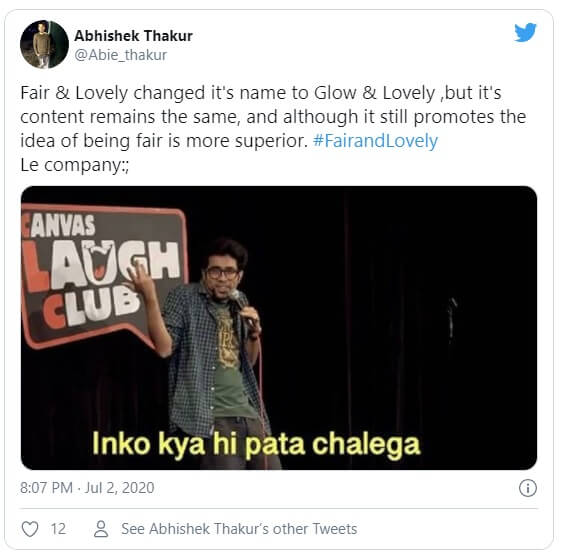The image size is (565, 557).
Task: Like the tweet with the heart icon
Action: tap(30, 529)
